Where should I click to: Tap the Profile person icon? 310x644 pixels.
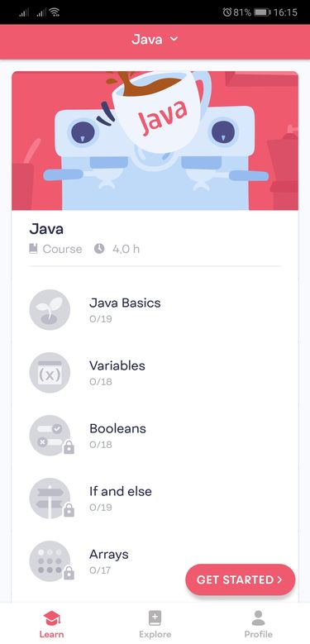[x=258, y=618]
